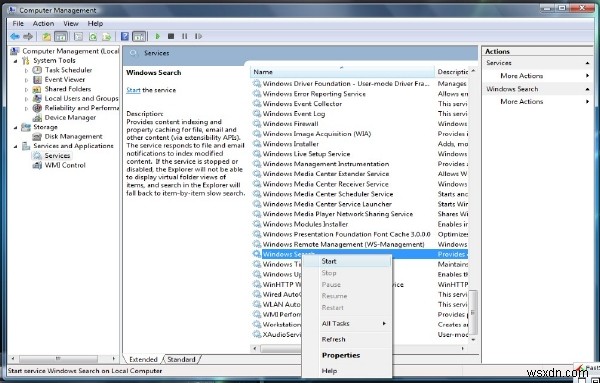
Task: Collapse the System Tools tree node
Action: pyautogui.click(x=16, y=61)
